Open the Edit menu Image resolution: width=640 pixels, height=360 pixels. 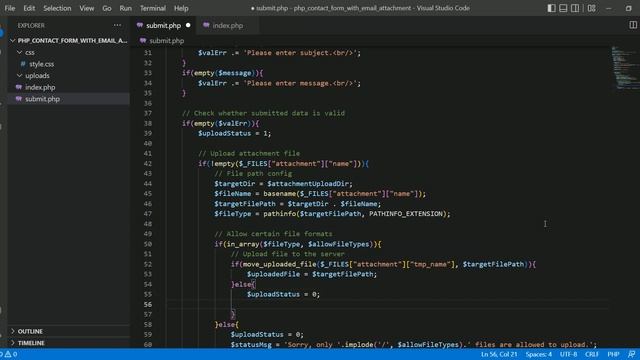pos(29,8)
